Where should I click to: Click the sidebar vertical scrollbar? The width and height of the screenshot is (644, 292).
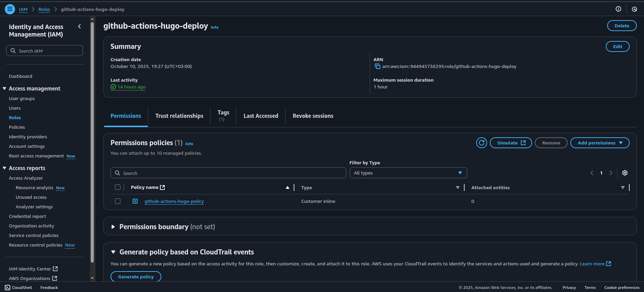click(92, 142)
